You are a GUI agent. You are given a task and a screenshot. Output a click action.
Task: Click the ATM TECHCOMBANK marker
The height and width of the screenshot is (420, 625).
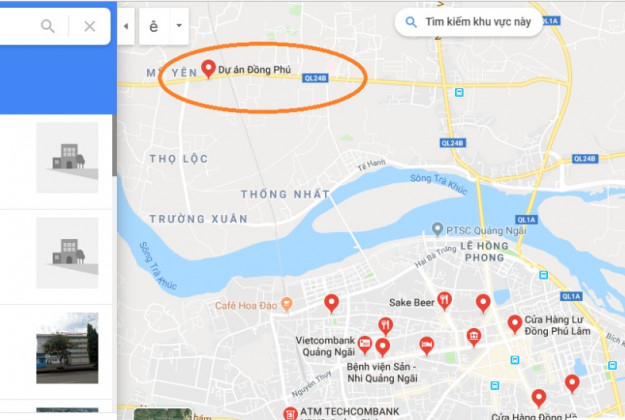[290, 414]
